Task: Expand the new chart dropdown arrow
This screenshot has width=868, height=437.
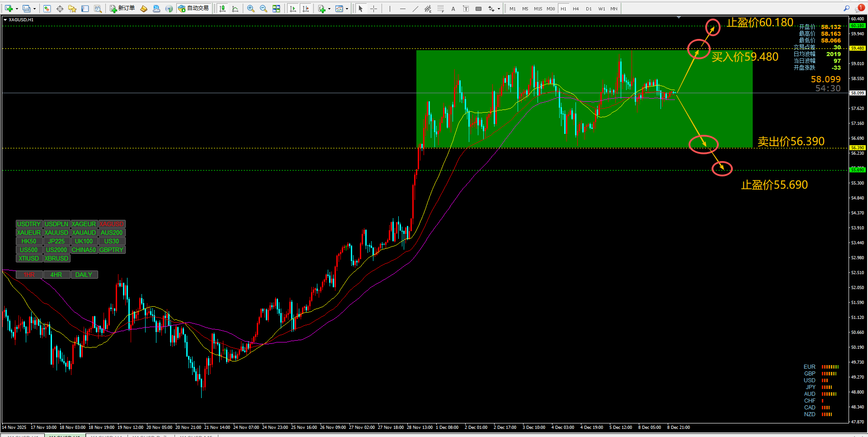Action: tap(17, 9)
